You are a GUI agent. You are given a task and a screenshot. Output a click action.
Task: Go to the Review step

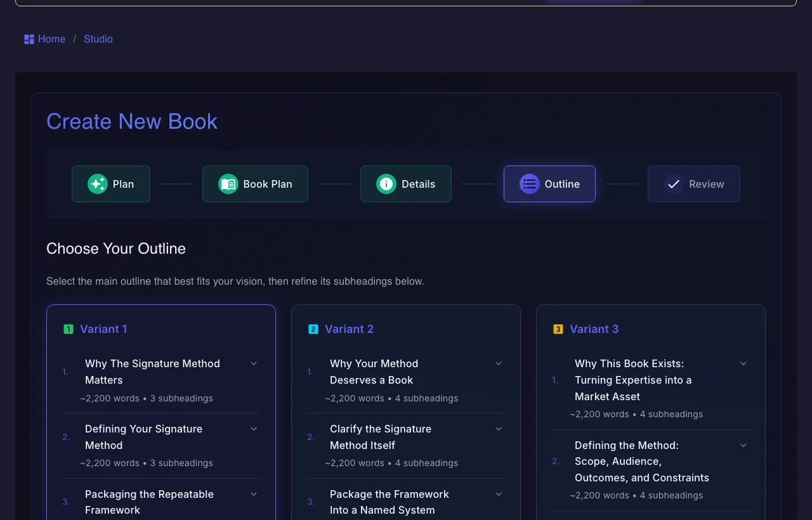point(694,184)
